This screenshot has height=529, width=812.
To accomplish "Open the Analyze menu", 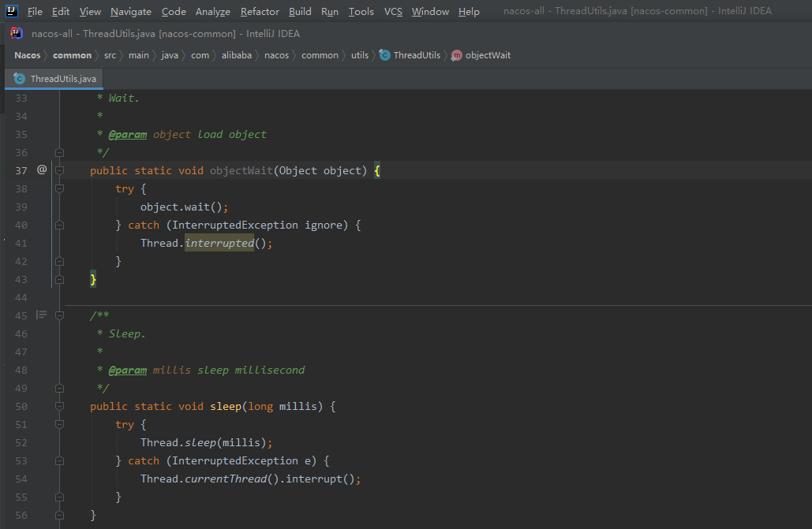I will click(213, 11).
